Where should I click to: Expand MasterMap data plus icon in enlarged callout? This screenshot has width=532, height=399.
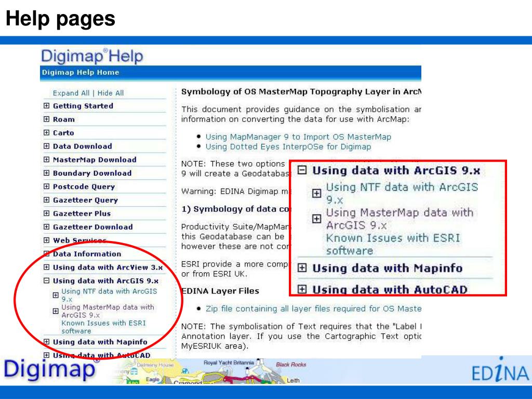coord(316,219)
